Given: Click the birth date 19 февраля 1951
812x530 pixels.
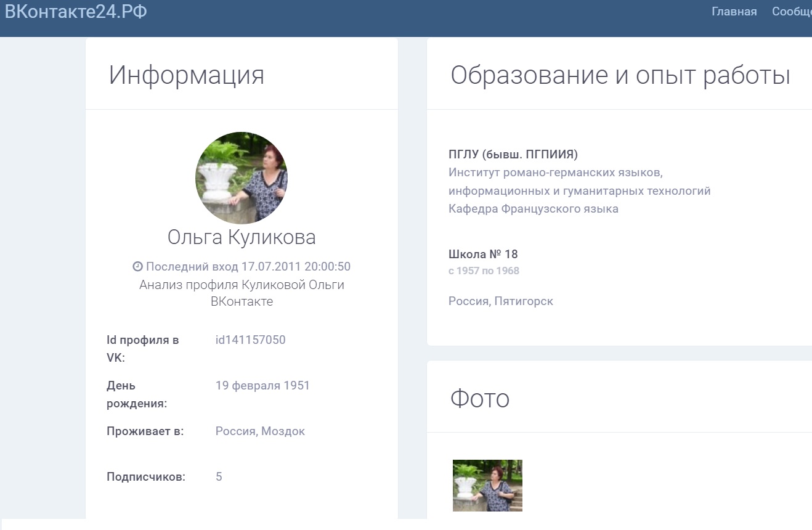Looking at the screenshot, I should pos(262,386).
